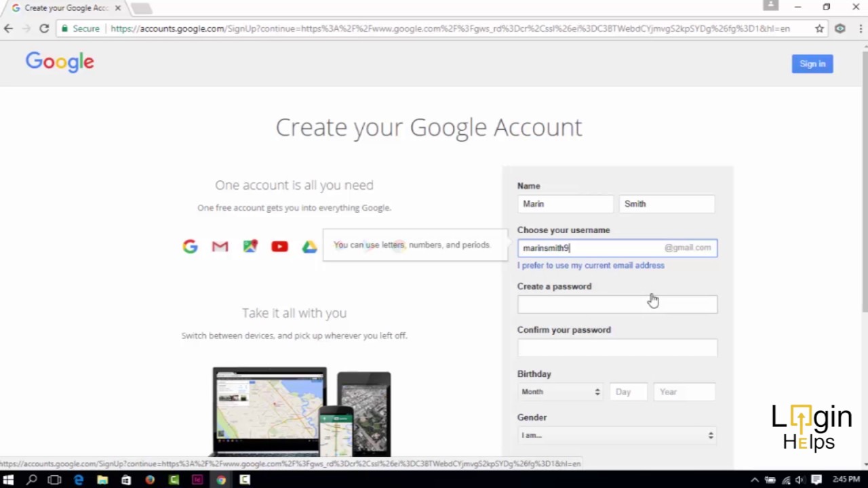Screen dimensions: 868x488
Task: Click the 2:45 PM taskbar clock
Action: click(x=846, y=480)
